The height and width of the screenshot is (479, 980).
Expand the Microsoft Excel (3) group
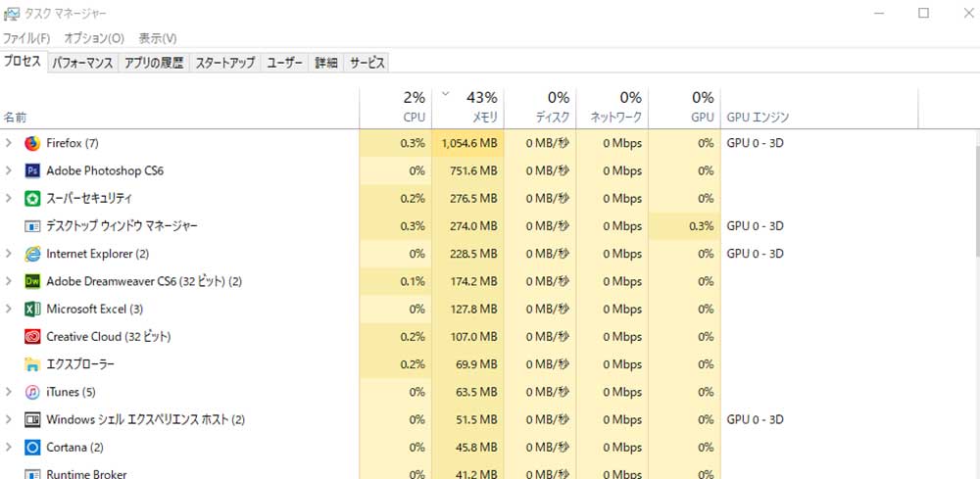8,309
